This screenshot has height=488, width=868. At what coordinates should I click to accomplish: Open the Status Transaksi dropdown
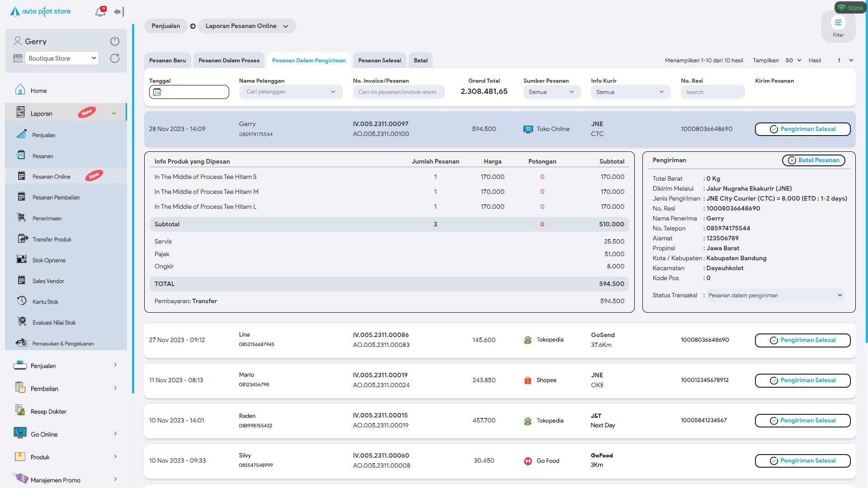(775, 296)
